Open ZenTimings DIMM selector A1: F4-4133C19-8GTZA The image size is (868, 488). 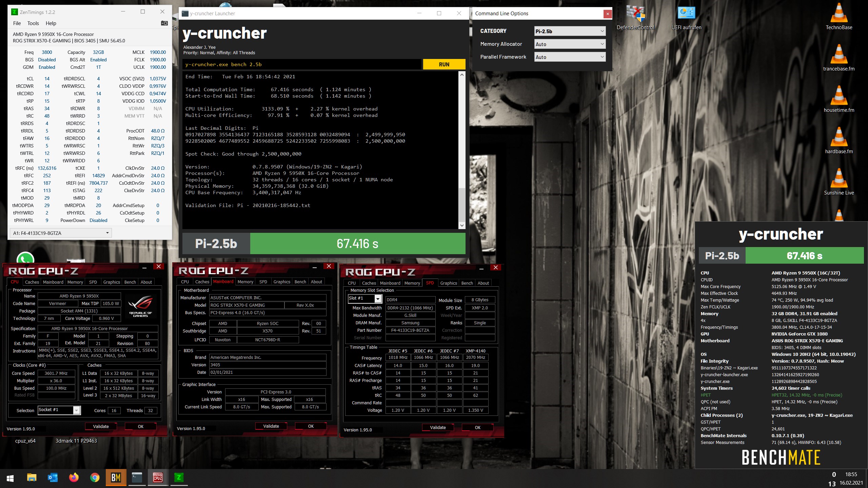61,233
